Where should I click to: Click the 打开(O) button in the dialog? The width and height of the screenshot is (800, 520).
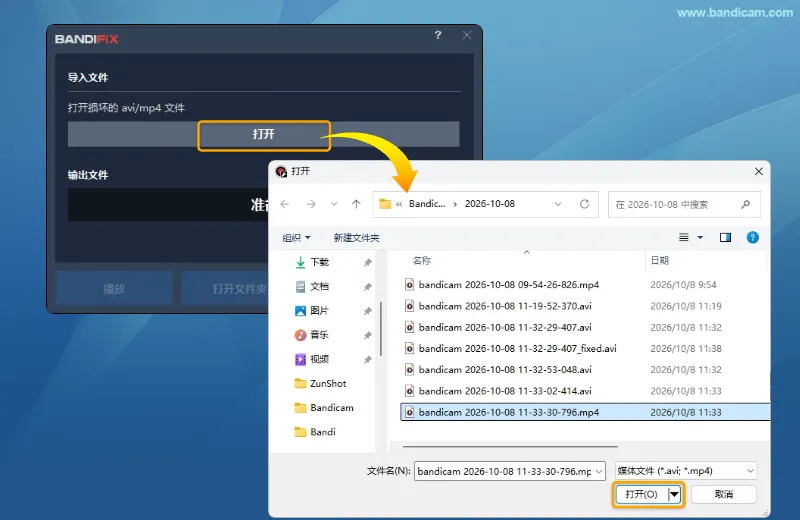(642, 494)
